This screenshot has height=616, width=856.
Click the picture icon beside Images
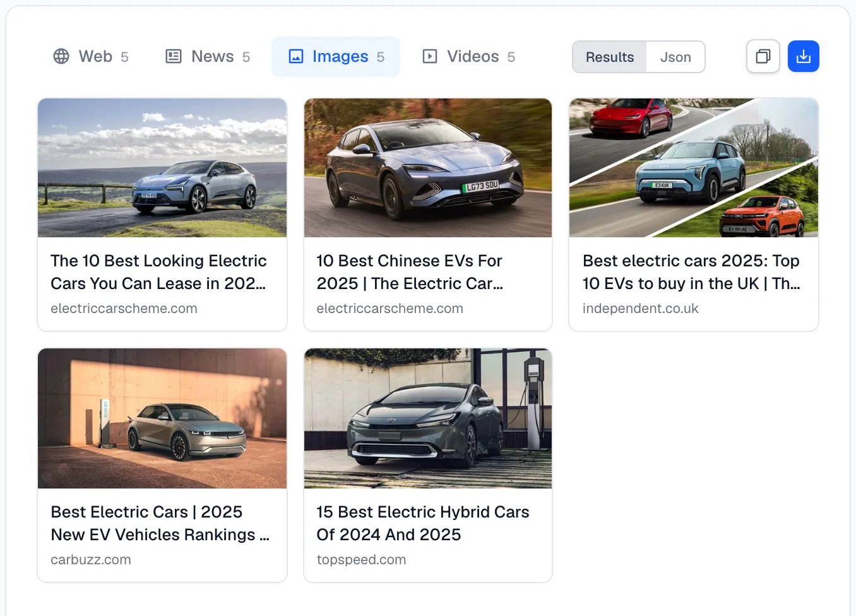coord(296,57)
